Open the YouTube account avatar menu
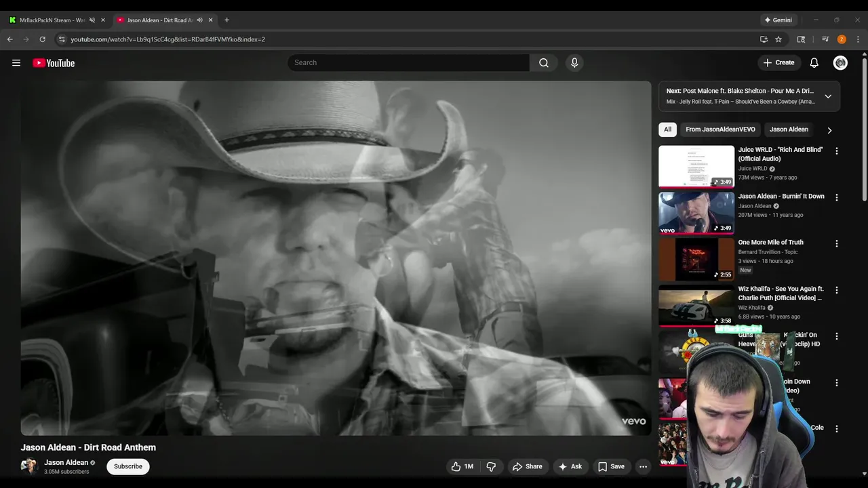Viewport: 868px width, 488px height. pyautogui.click(x=840, y=63)
